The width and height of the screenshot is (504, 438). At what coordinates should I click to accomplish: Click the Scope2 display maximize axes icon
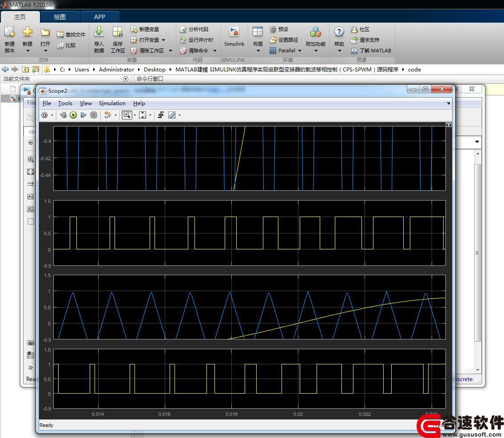448,125
